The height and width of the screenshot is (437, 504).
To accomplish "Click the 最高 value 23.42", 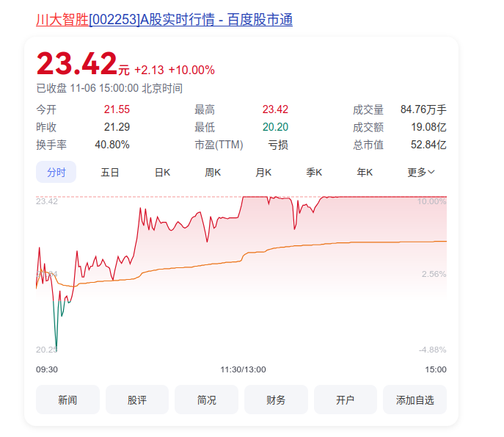I will [x=275, y=109].
